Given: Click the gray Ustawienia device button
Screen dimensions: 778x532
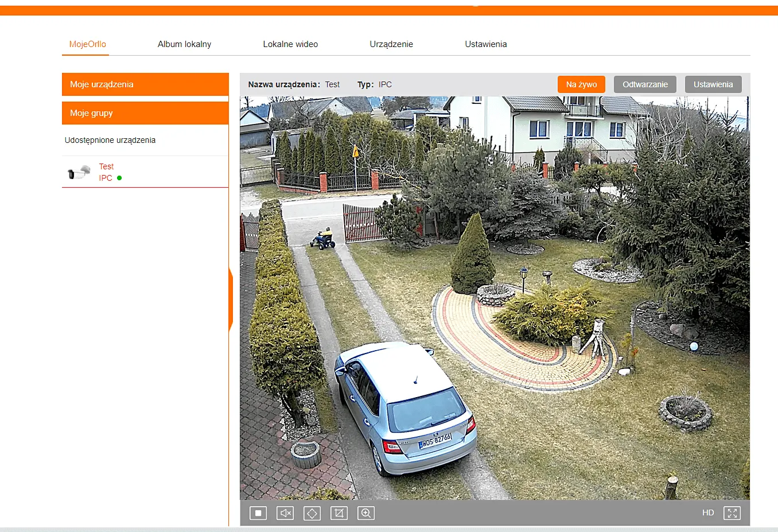Looking at the screenshot, I should pyautogui.click(x=713, y=84).
